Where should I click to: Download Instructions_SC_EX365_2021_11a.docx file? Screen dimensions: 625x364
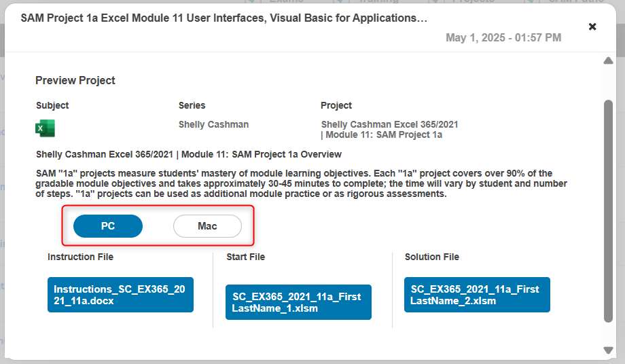click(120, 295)
